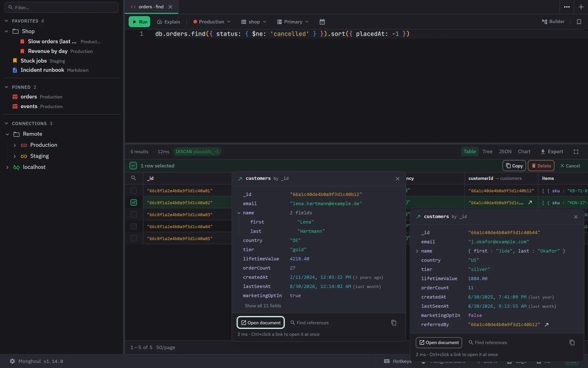588x368 pixels.
Task: Expand the localhost connection
Action: (7, 167)
